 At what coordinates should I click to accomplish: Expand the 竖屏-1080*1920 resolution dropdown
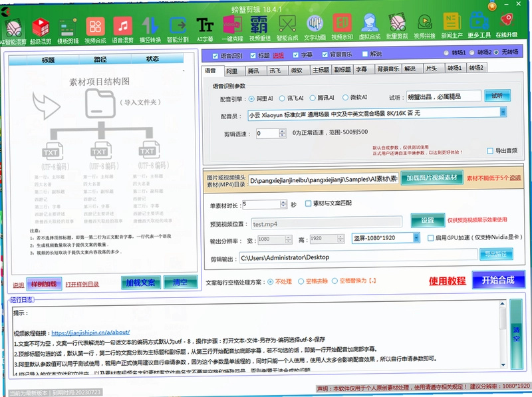tap(416, 238)
